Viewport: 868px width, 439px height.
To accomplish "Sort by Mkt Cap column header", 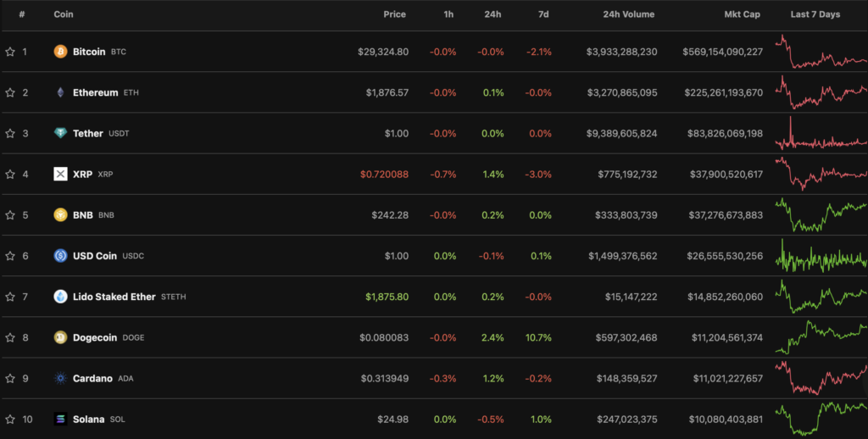I will [743, 14].
